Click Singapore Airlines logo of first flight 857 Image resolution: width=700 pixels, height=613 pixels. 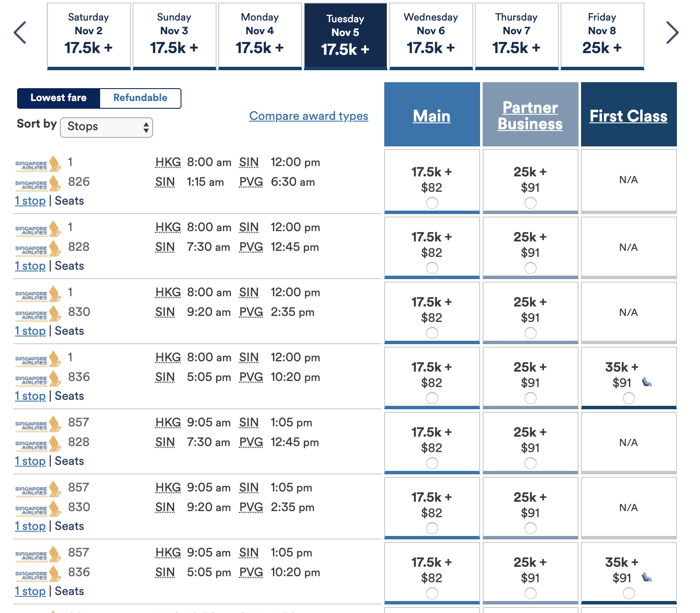tap(39, 424)
